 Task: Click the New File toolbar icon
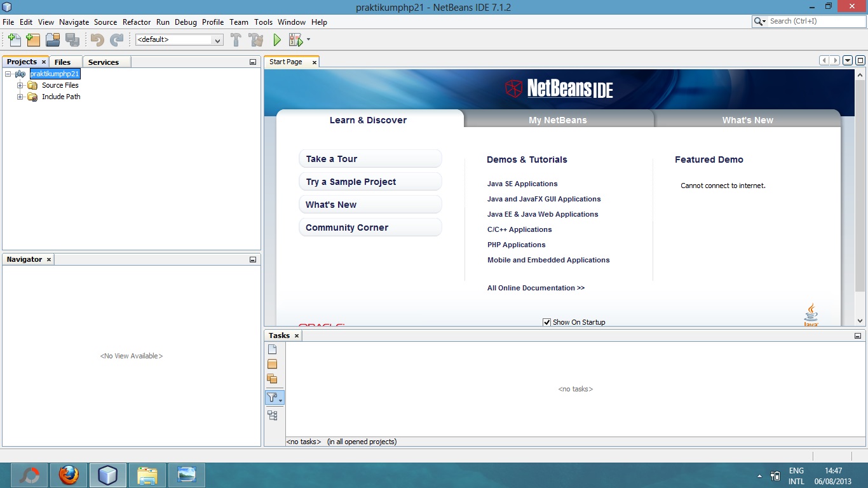click(14, 40)
